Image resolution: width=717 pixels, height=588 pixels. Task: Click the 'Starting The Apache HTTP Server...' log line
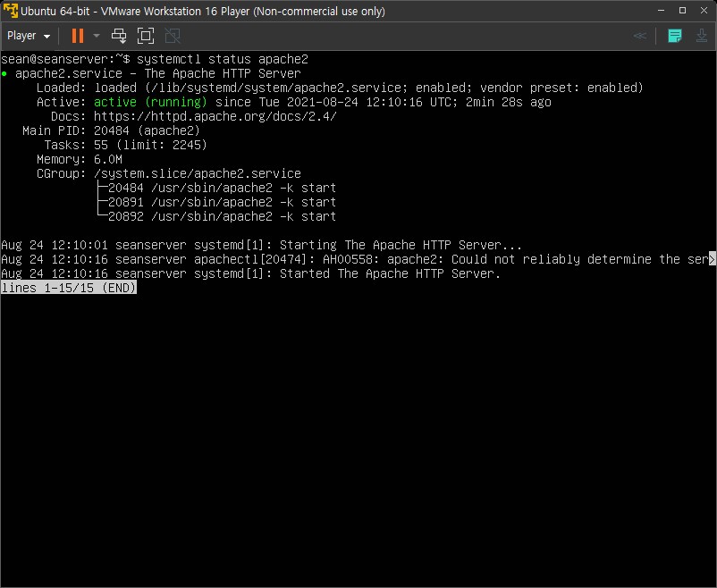261,245
